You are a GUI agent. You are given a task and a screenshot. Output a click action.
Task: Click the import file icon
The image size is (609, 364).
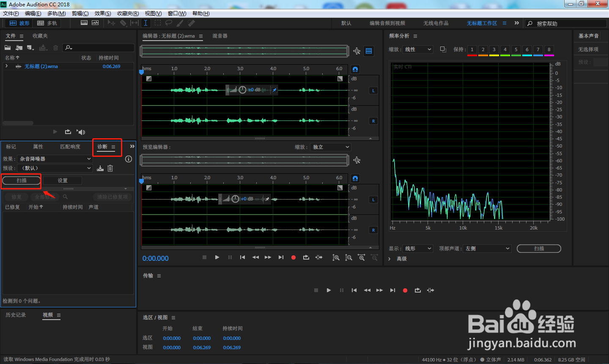[x=19, y=48]
